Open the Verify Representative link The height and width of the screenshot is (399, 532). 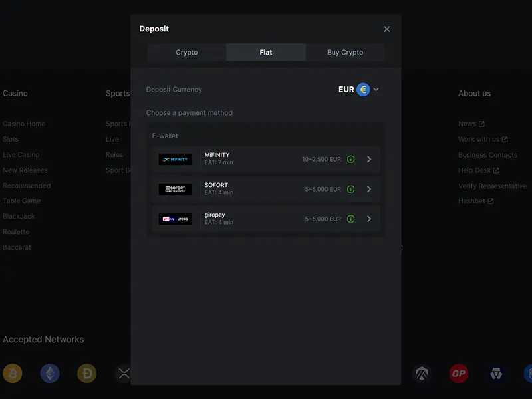492,186
